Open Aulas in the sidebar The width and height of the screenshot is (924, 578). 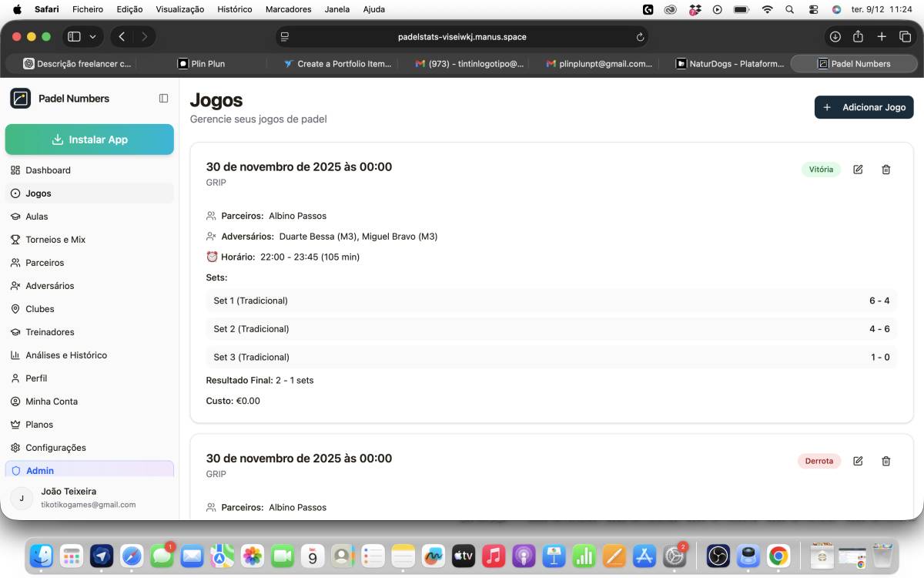[x=89, y=217]
